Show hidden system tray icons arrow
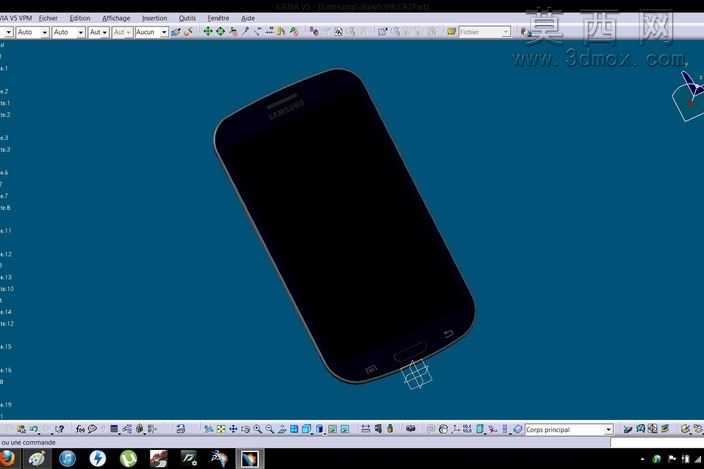This screenshot has width=704, height=469. [642, 459]
